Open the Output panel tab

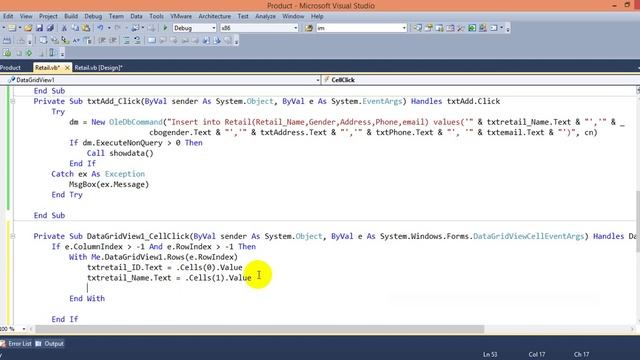click(54, 344)
